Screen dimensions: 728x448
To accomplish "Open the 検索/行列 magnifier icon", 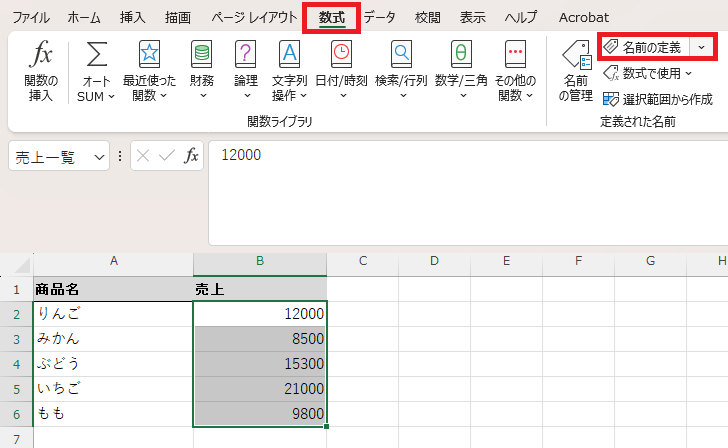I will pyautogui.click(x=402, y=54).
